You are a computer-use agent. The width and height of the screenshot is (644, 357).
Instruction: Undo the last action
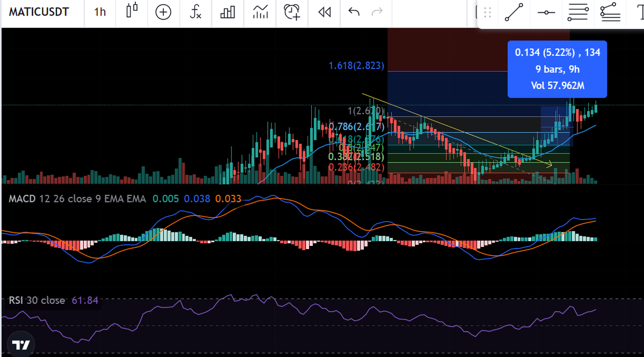tap(354, 12)
